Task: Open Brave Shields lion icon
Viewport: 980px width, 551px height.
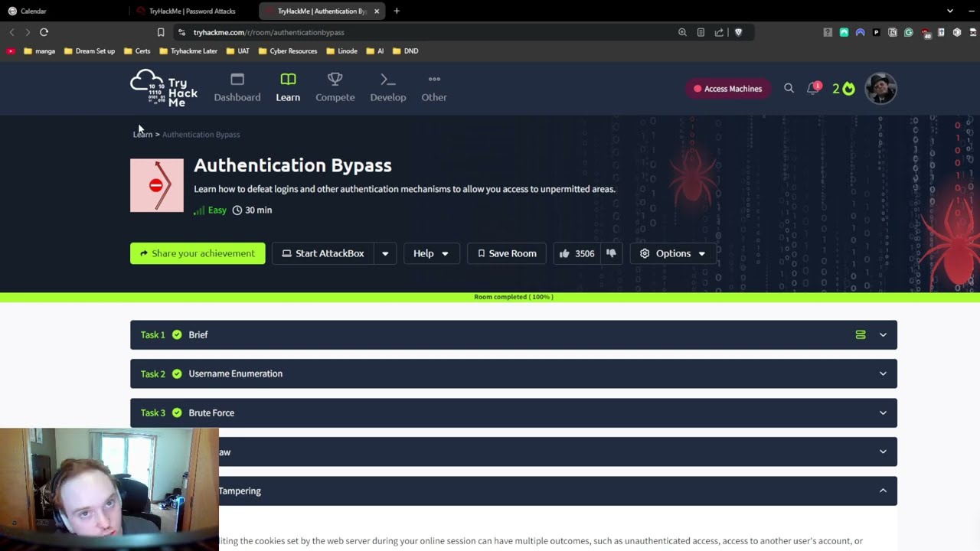Action: point(738,32)
